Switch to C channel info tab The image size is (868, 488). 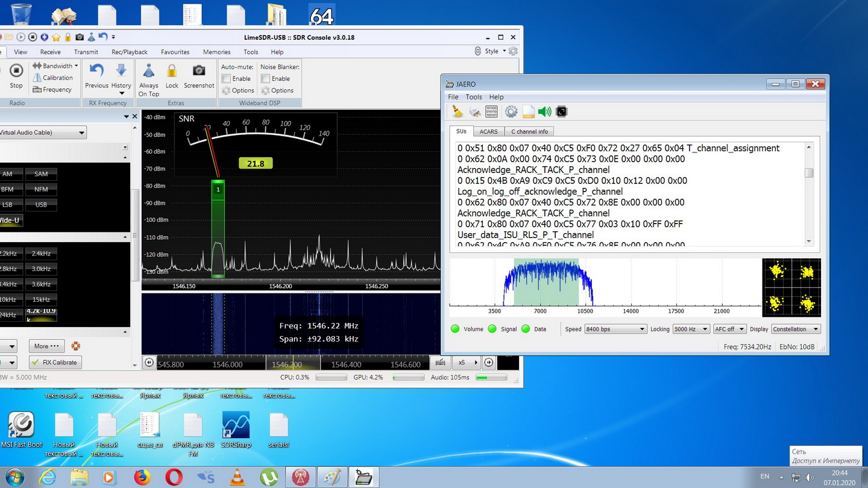click(529, 131)
